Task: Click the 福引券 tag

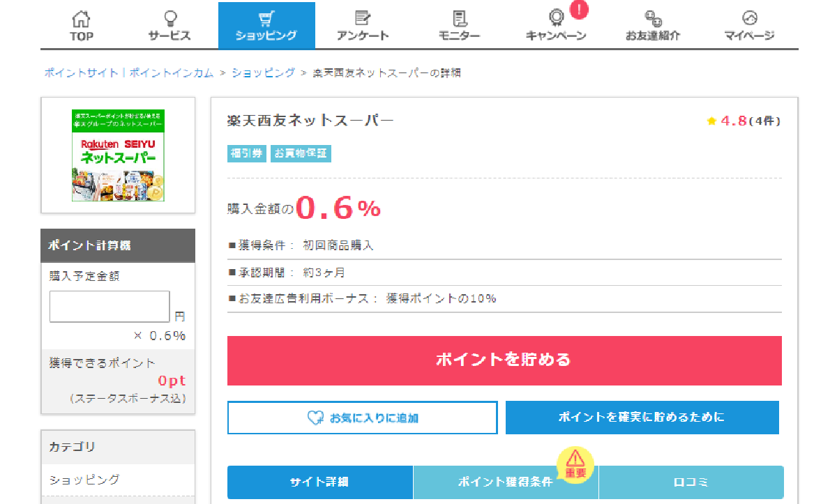Action: coord(247,153)
